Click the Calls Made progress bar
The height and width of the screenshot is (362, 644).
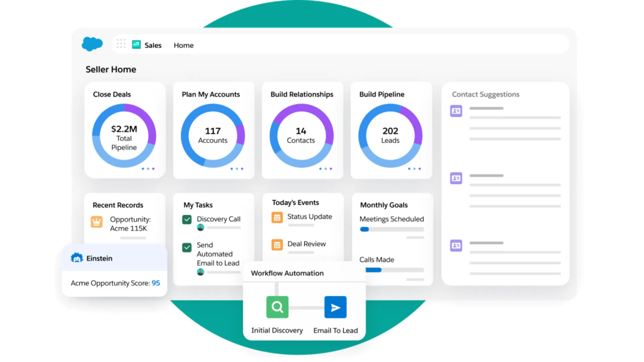394,270
